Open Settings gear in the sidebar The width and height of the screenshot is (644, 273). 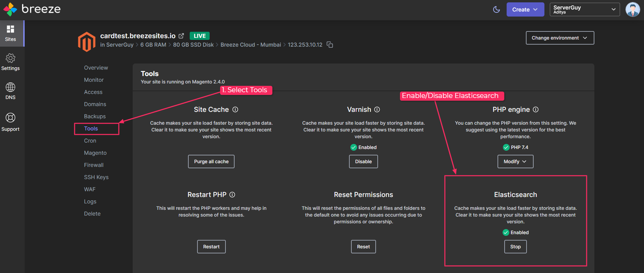coord(10,62)
